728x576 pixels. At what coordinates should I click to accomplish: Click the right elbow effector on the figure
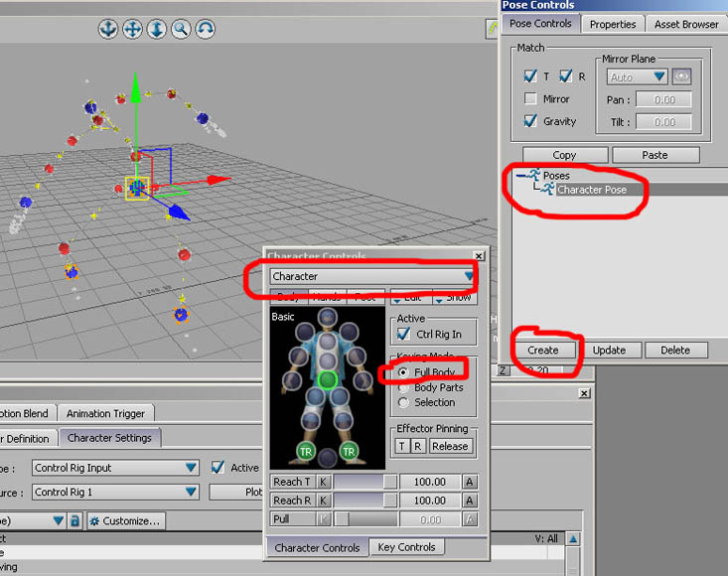[x=357, y=357]
